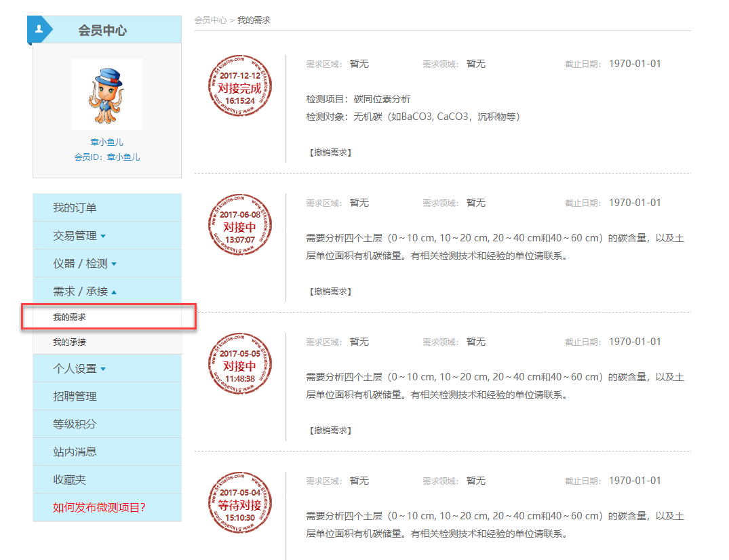Image resolution: width=729 pixels, height=560 pixels.
Task: Expand the 仪器 / 检测 submenu
Action: (114, 264)
